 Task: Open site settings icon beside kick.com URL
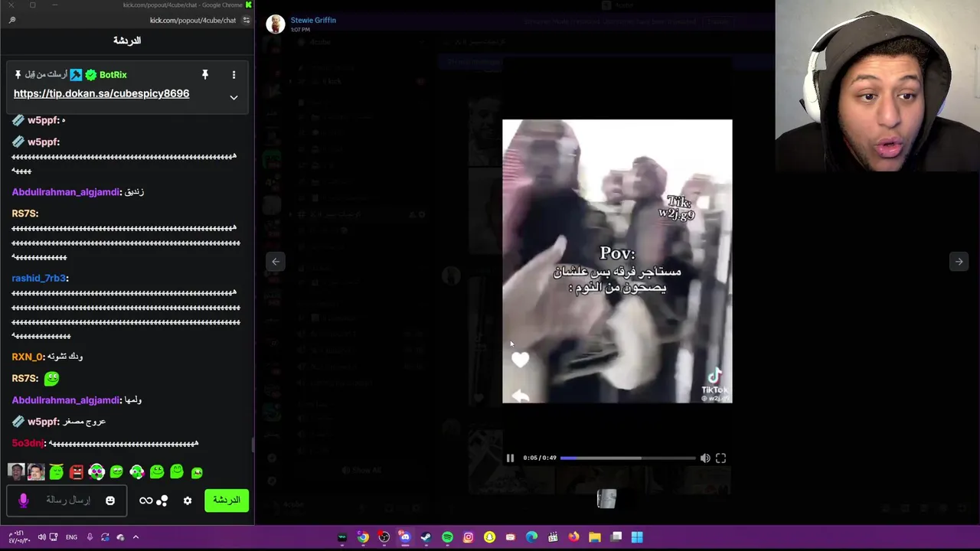pyautogui.click(x=246, y=20)
